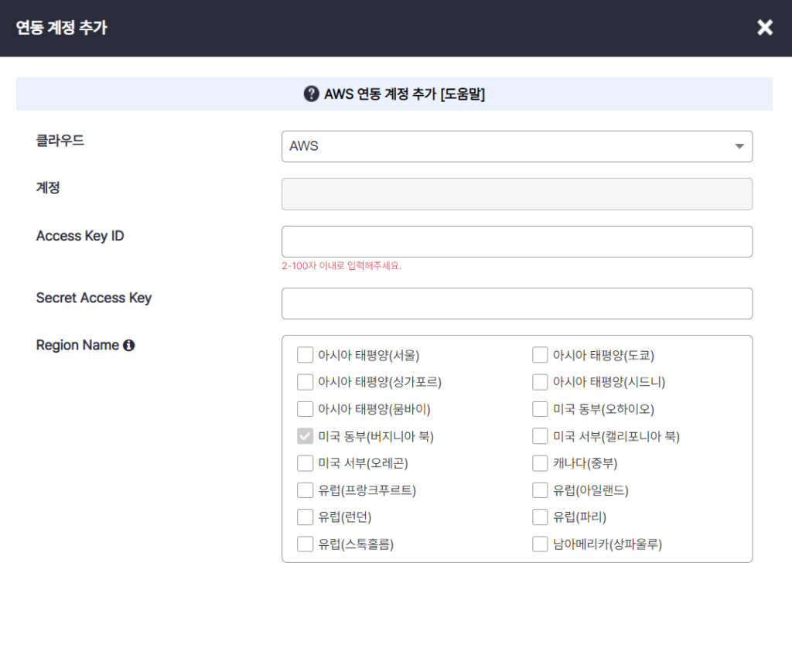Select the 미국 동부(오하이오) checkbox
Image resolution: width=792 pixels, height=672 pixels.
coord(539,408)
